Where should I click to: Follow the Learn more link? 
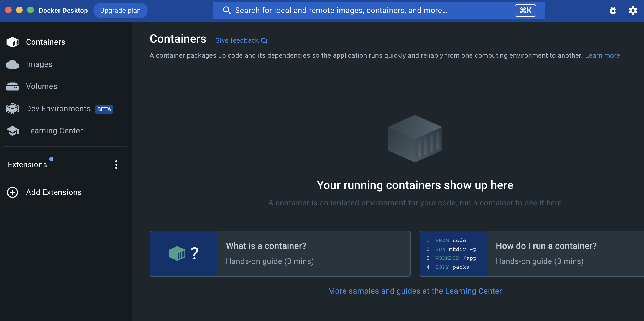point(602,55)
